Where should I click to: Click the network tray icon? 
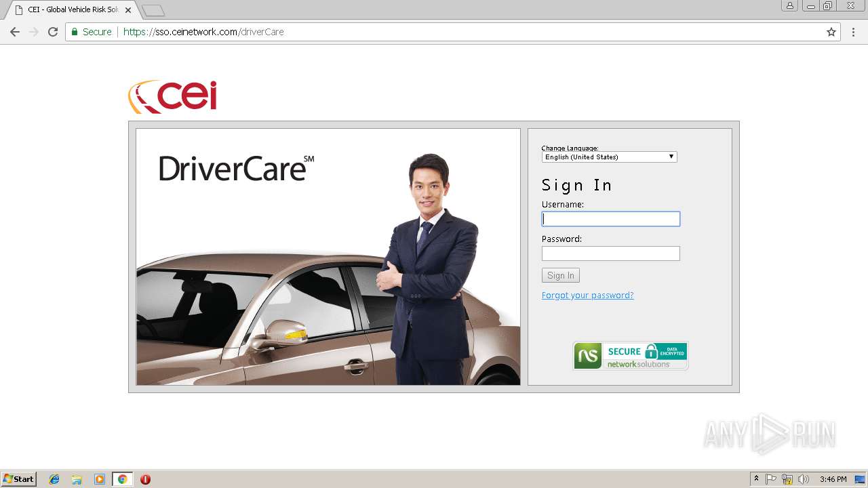coord(787,479)
